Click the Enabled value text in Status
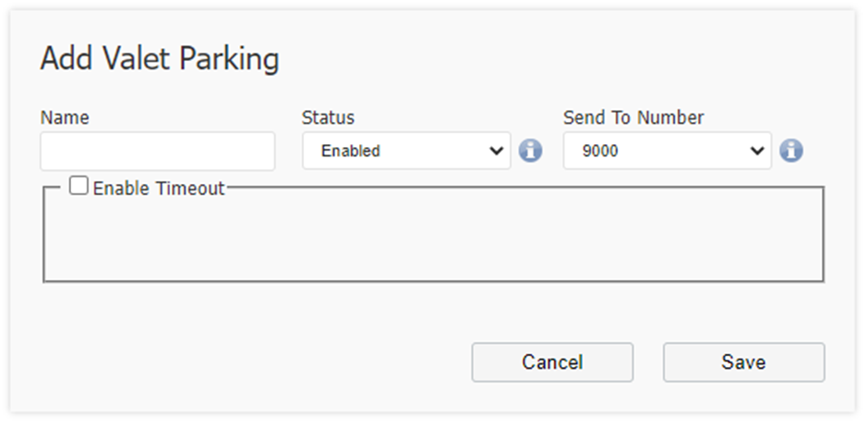 pos(350,151)
